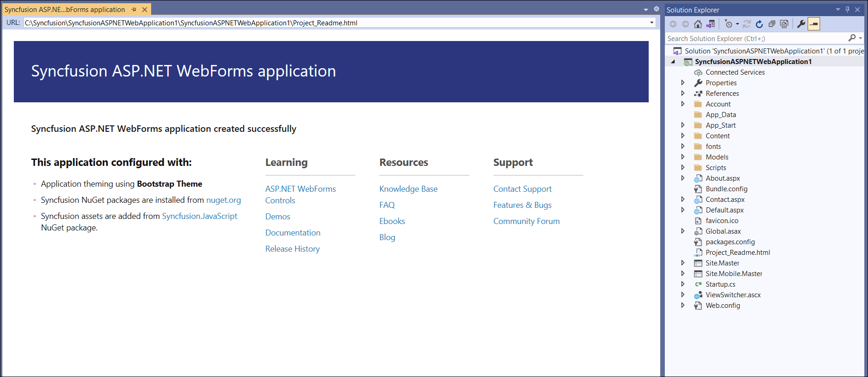Select the Content folder icon

pyautogui.click(x=698, y=136)
